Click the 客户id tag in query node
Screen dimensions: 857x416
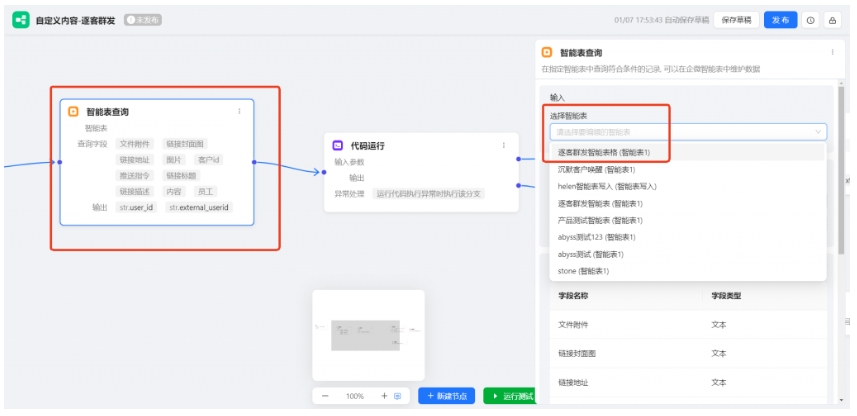coord(208,160)
